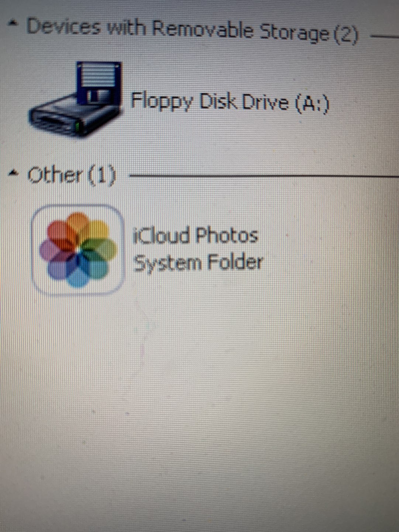Image resolution: width=399 pixels, height=532 pixels.
Task: Click the System Folder description text
Action: (x=198, y=262)
